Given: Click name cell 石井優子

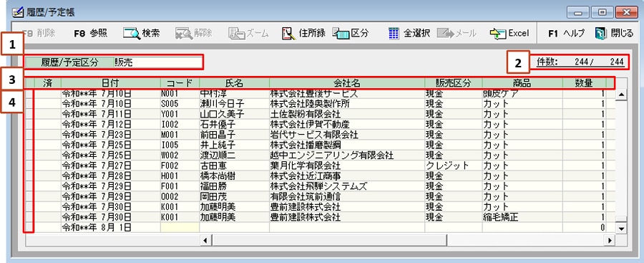Looking at the screenshot, I should pos(234,125).
